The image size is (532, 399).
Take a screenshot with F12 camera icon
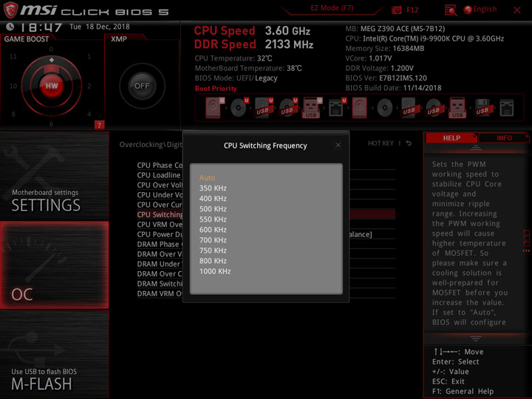[396, 10]
